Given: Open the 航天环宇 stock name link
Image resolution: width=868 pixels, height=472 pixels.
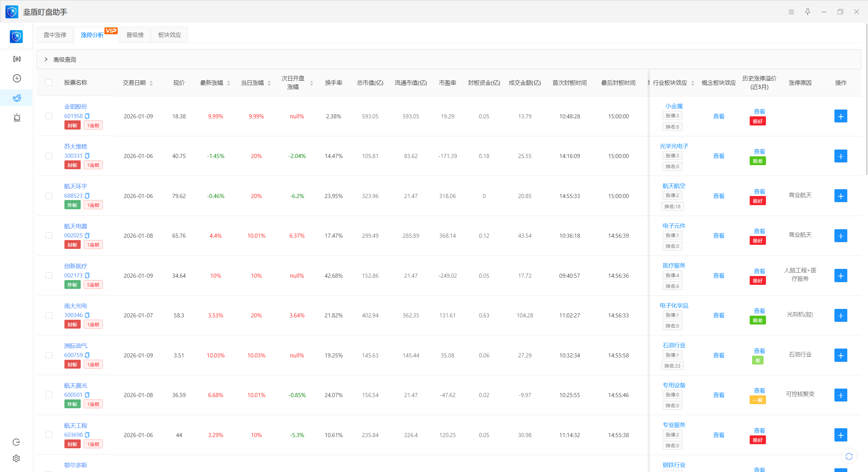Looking at the screenshot, I should coord(76,186).
